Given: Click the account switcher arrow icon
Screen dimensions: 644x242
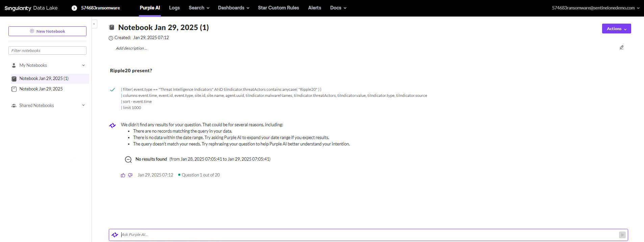Looking at the screenshot, I should pos(74,8).
